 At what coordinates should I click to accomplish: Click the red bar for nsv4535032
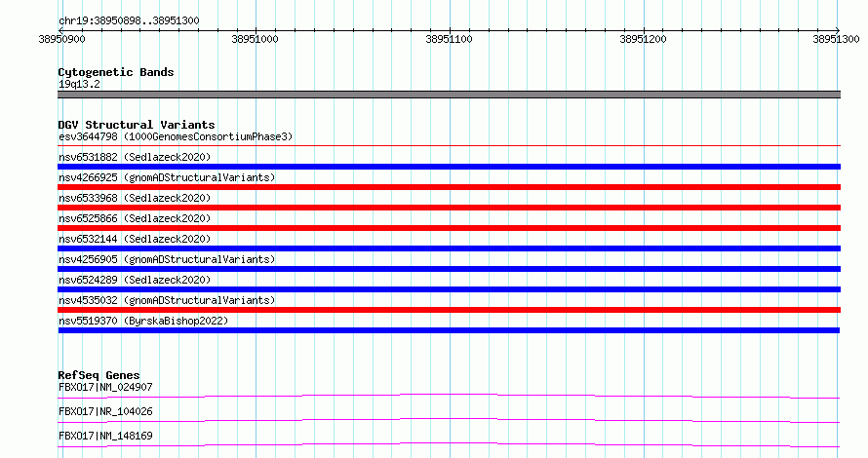449,310
